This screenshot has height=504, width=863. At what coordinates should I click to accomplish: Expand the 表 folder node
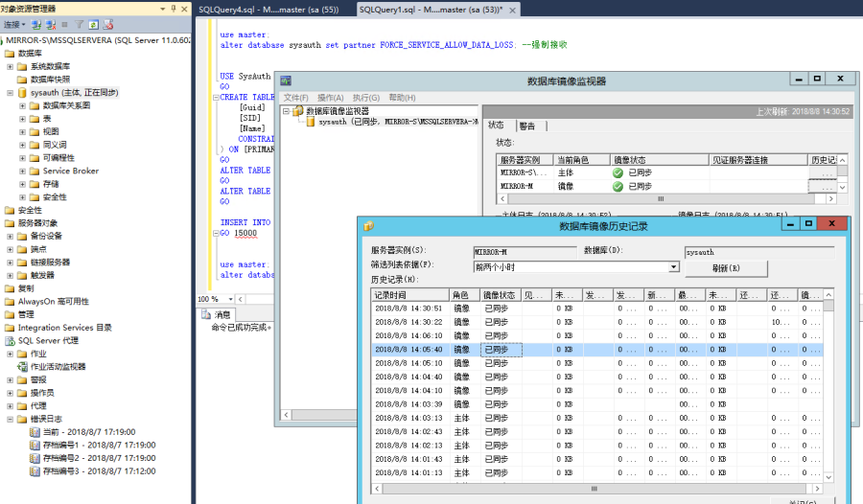coord(23,119)
